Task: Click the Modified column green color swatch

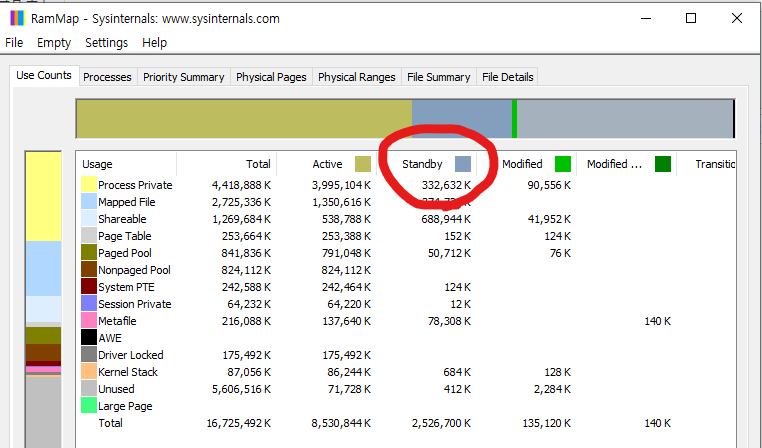Action: click(563, 164)
